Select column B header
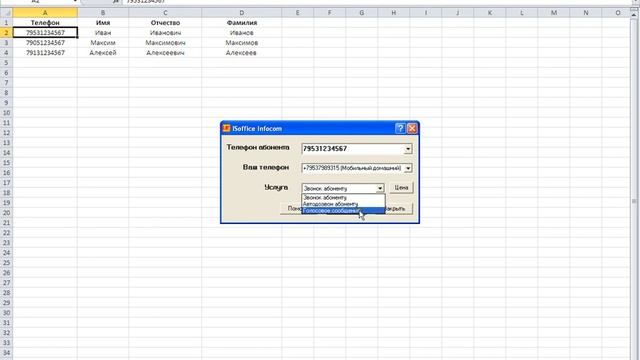Screen dimensions: 640x360 click(x=103, y=13)
